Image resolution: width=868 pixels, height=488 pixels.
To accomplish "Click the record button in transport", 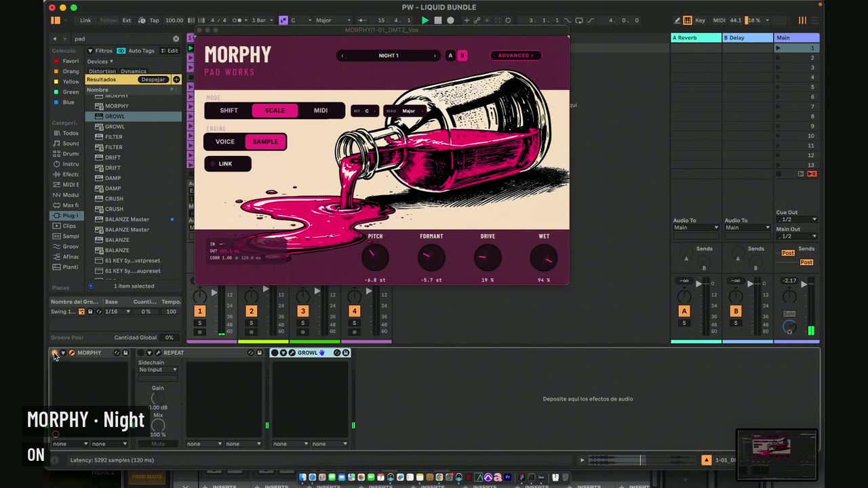I will click(x=450, y=20).
